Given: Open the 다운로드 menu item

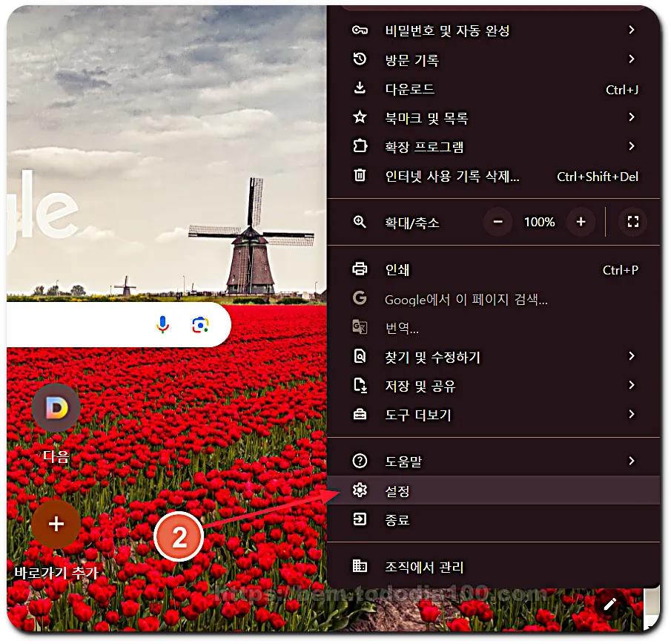Looking at the screenshot, I should click(x=493, y=88).
